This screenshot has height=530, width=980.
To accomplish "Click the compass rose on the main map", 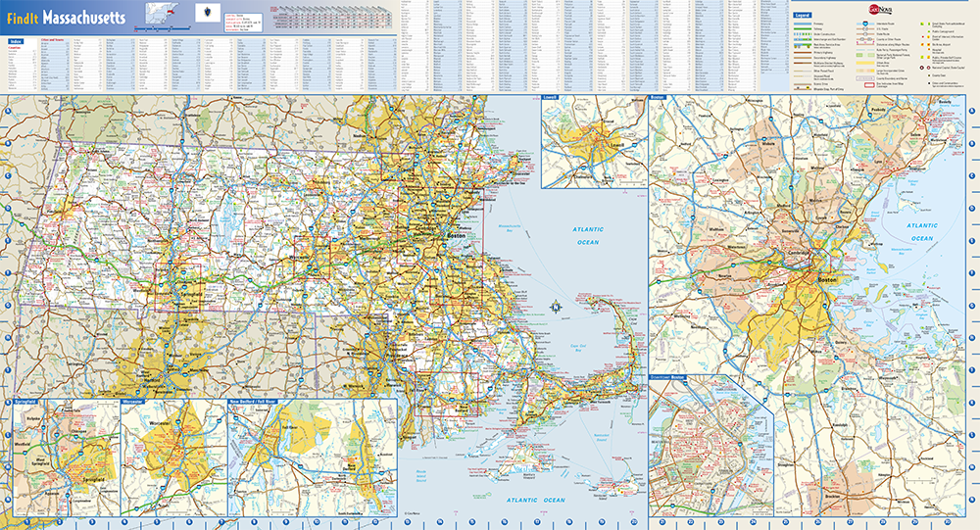I will pos(555,307).
